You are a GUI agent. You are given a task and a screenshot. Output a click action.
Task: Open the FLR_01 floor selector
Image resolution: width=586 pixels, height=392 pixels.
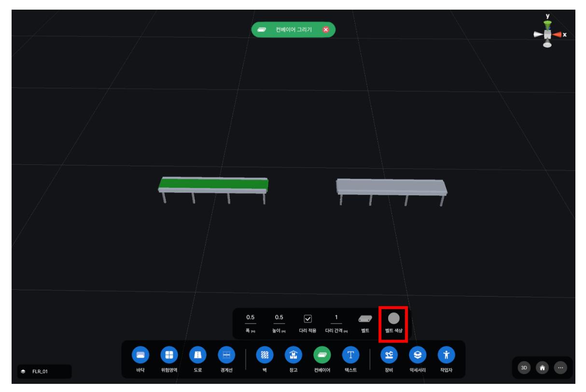pos(44,372)
